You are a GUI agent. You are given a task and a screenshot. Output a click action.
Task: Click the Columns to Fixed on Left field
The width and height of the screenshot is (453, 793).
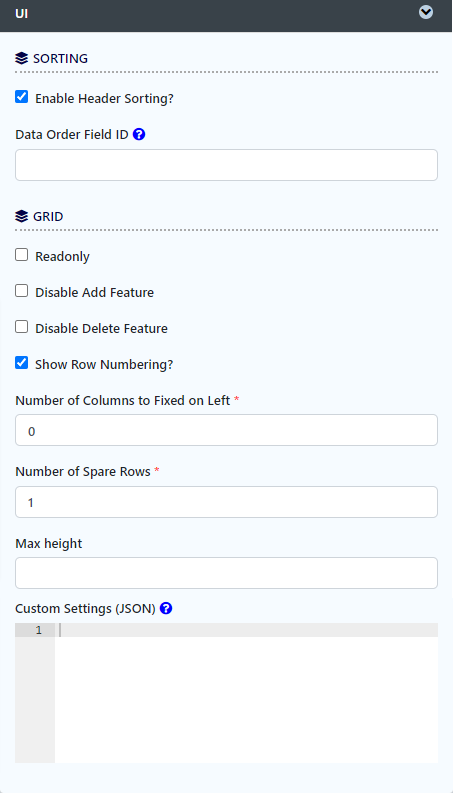[226, 430]
